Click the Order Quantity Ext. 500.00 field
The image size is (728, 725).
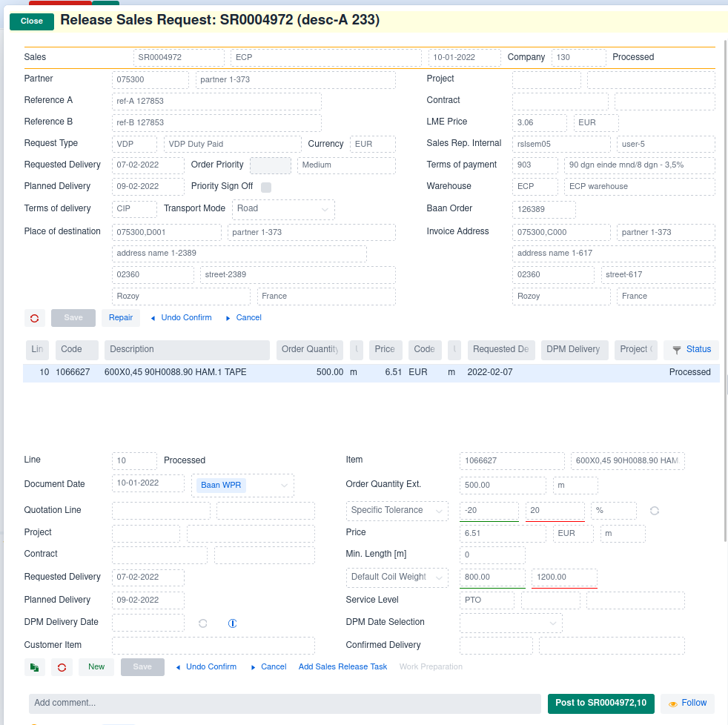(x=503, y=486)
